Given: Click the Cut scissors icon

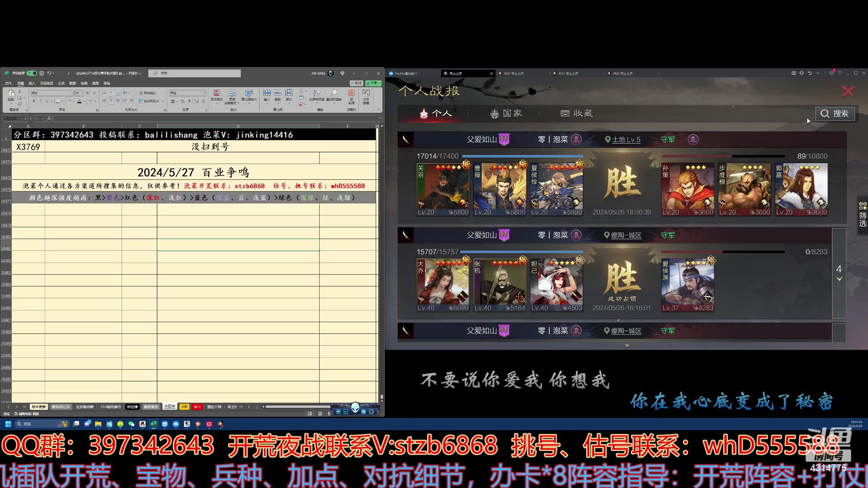Looking at the screenshot, I should 19,92.
